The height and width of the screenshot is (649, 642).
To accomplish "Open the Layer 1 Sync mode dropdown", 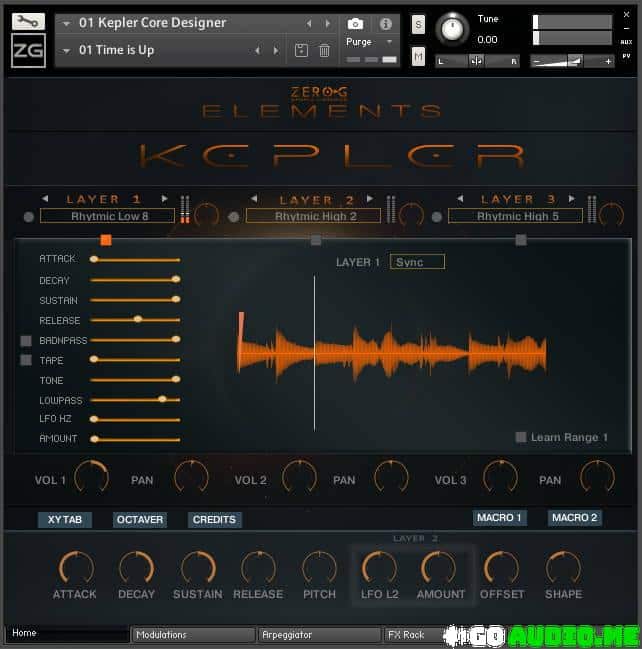I will click(417, 262).
